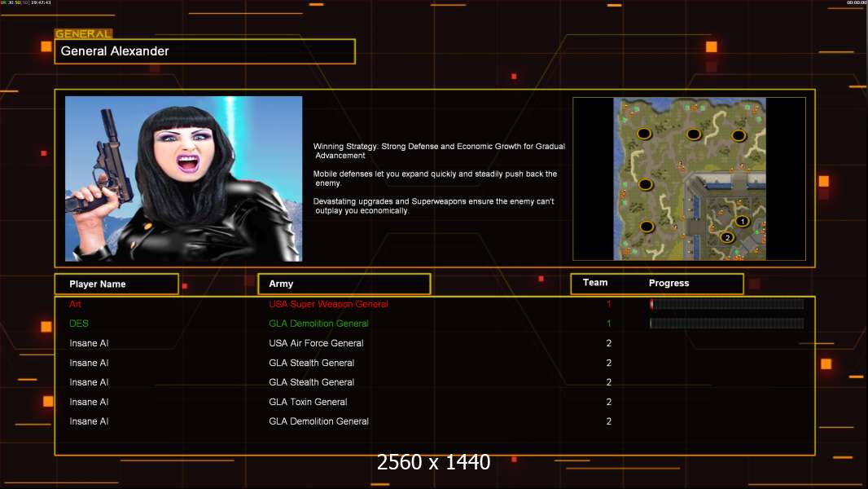This screenshot has width=868, height=489.
Task: Select Insane AI player beside GLA Toxin General
Action: click(89, 402)
